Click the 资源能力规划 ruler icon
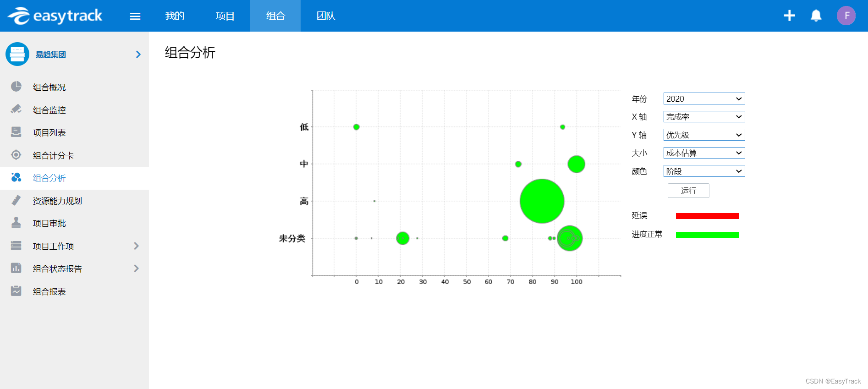The image size is (868, 389). [16, 200]
